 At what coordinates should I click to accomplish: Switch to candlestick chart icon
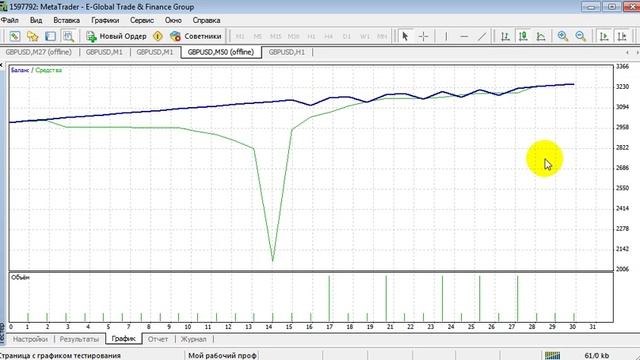point(523,36)
